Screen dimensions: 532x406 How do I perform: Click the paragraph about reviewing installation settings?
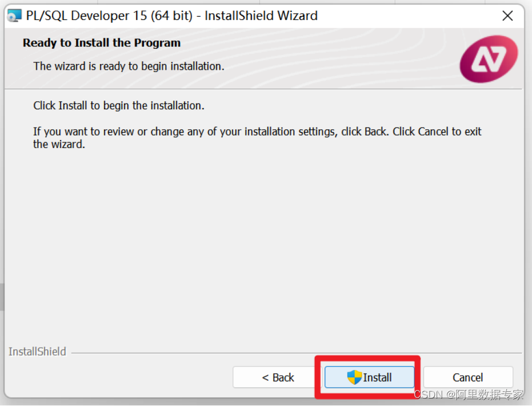tap(257, 138)
